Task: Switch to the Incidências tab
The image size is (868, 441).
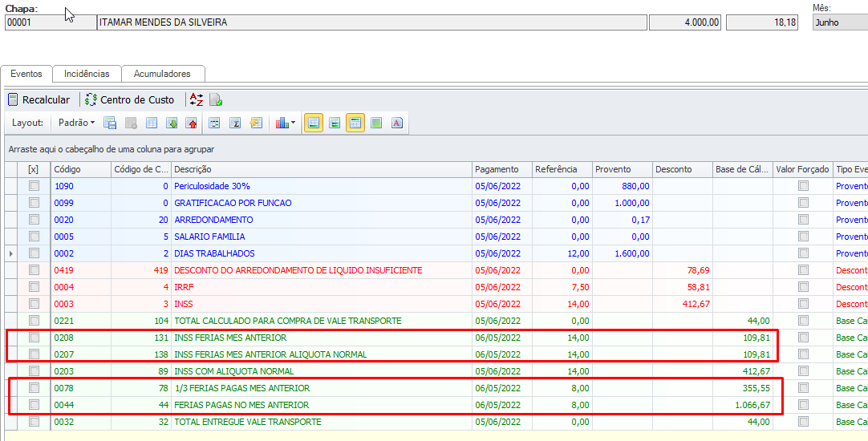Action: point(87,74)
